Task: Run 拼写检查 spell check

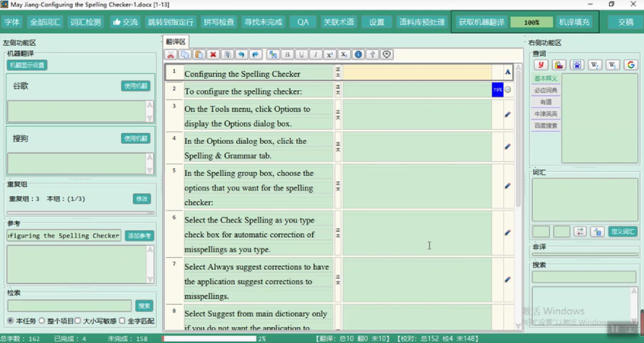Action: click(x=219, y=22)
